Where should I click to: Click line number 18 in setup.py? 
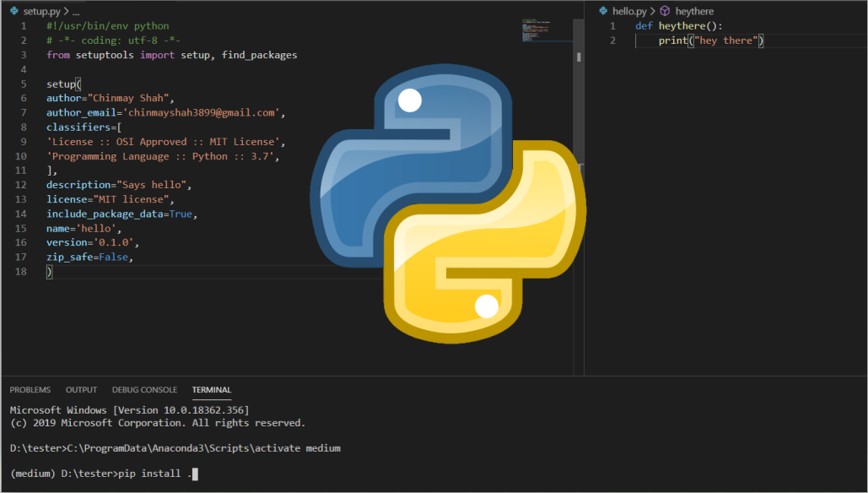(21, 272)
